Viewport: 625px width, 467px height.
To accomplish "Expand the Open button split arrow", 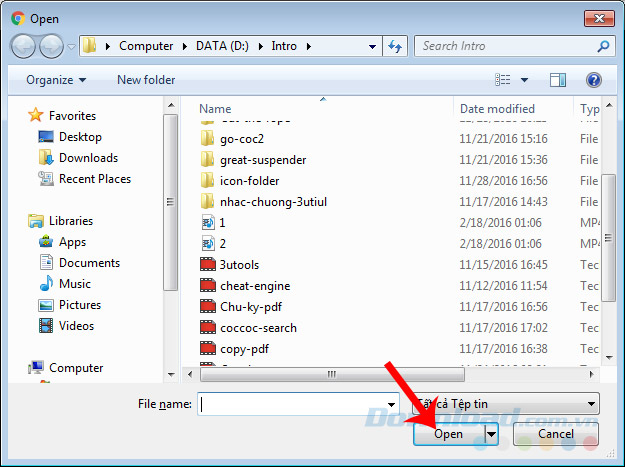I will pyautogui.click(x=491, y=434).
